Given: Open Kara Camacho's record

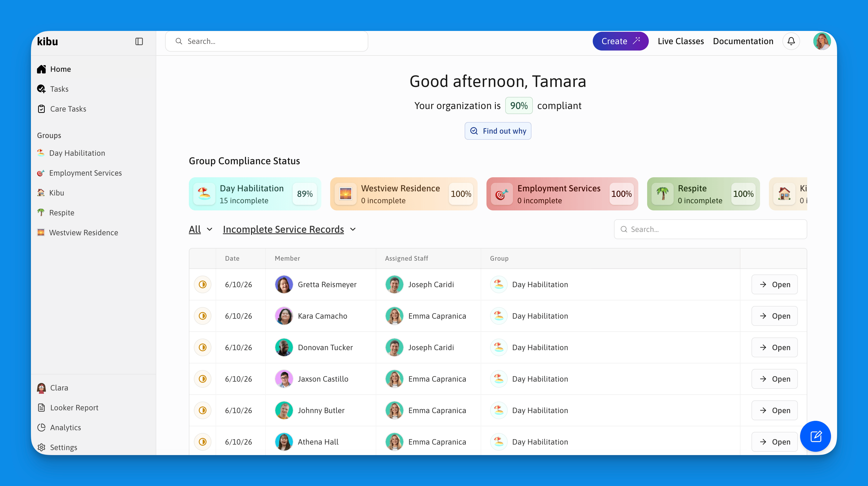Looking at the screenshot, I should 774,316.
